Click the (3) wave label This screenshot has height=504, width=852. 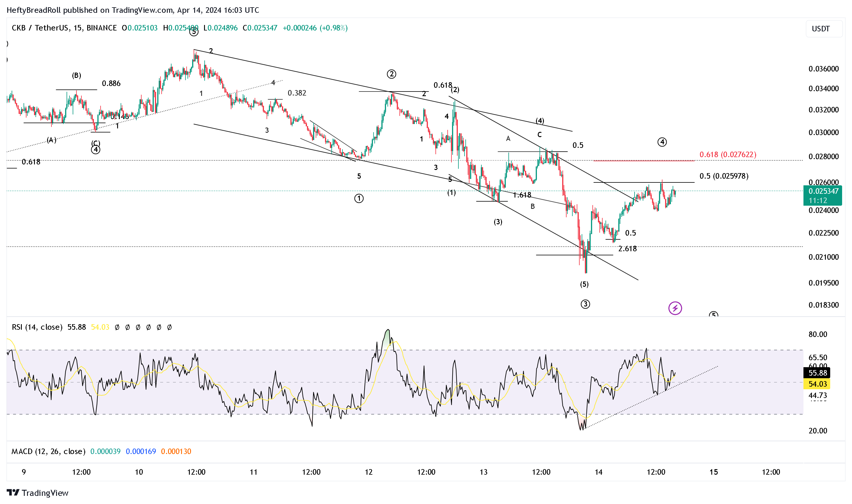[498, 222]
